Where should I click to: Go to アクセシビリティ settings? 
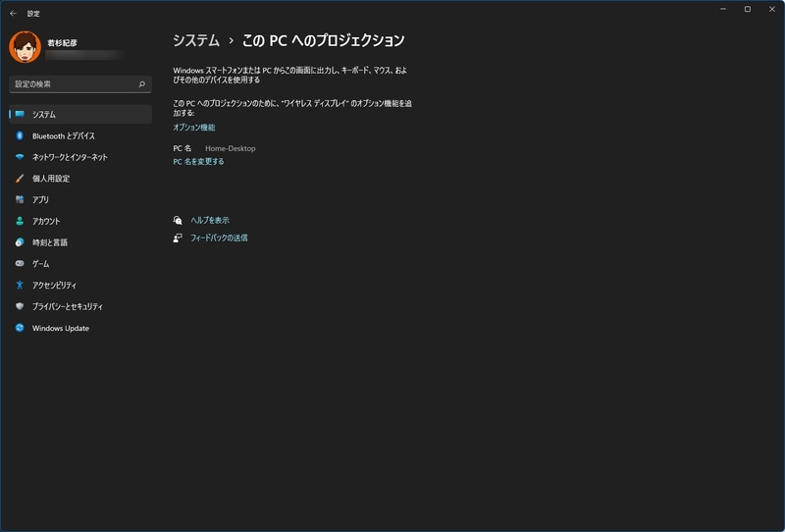[80, 285]
